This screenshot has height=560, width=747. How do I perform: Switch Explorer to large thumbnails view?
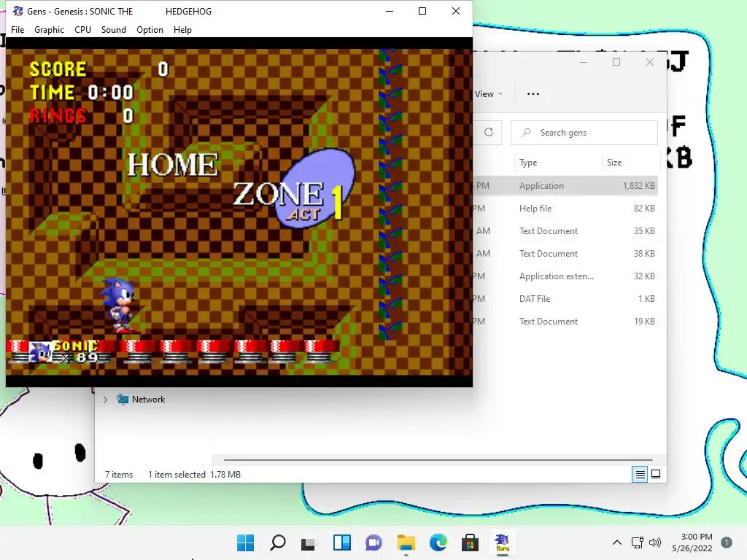[x=656, y=474]
